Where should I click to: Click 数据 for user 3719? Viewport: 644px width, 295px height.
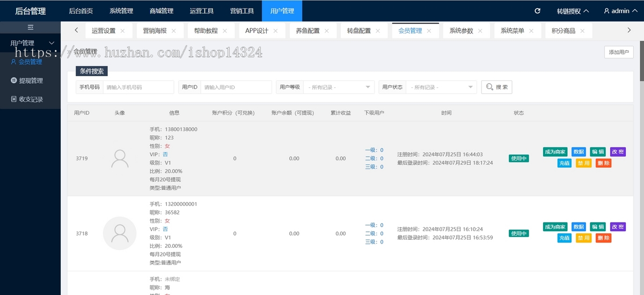point(579,152)
